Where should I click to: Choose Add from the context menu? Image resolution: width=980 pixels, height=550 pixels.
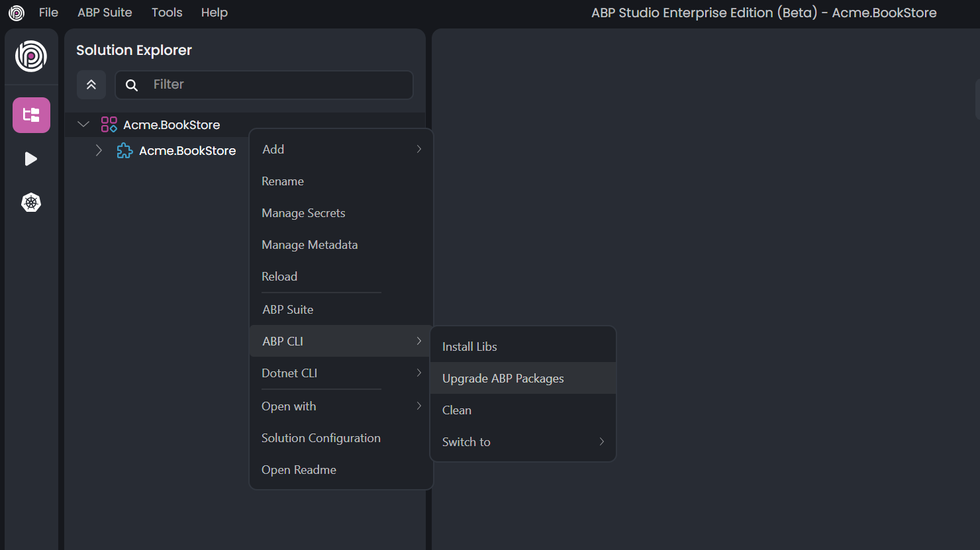tap(341, 150)
